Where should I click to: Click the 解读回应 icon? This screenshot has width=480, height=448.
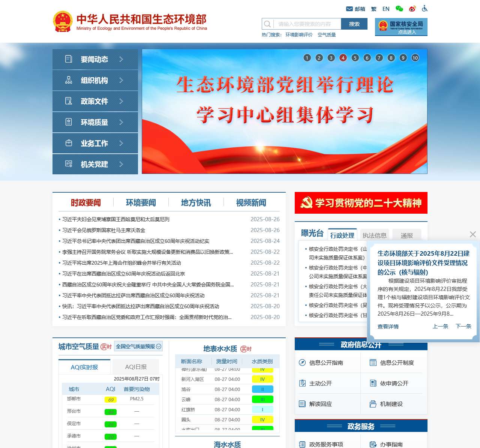pyautogui.click(x=302, y=404)
